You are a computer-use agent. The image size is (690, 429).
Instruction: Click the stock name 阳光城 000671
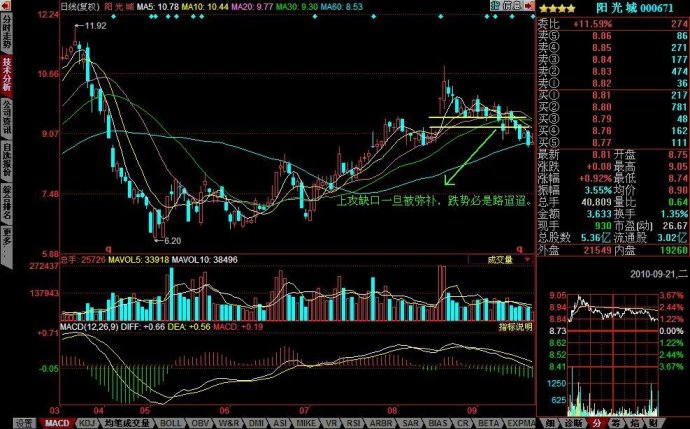point(635,8)
